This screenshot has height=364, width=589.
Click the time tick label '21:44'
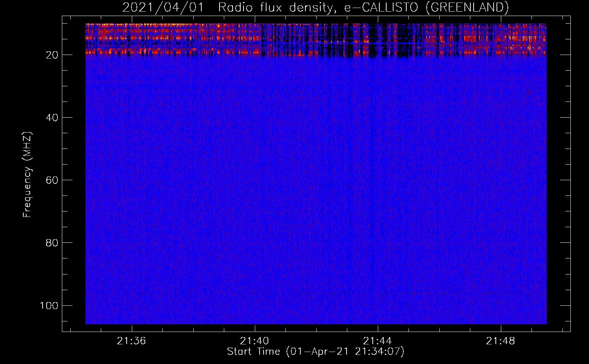pyautogui.click(x=377, y=341)
